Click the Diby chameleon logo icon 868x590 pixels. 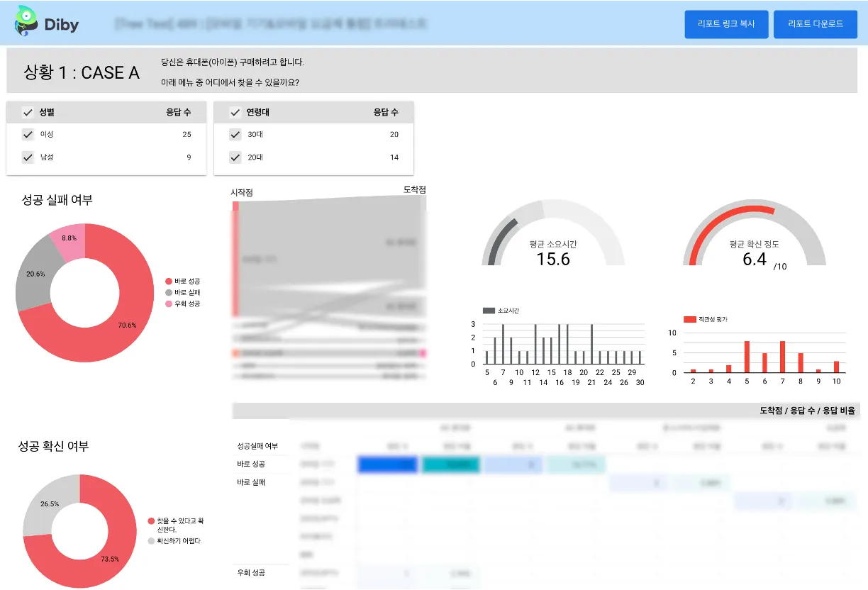27,23
